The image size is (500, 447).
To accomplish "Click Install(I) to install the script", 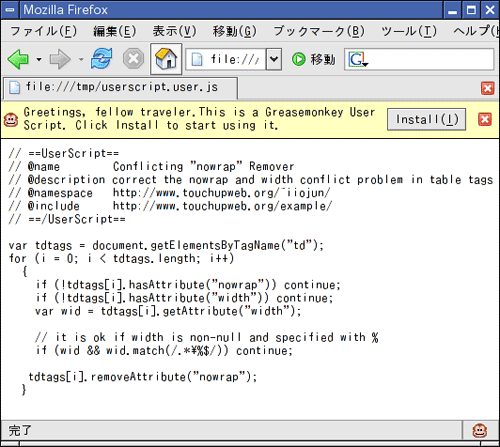I will click(427, 119).
